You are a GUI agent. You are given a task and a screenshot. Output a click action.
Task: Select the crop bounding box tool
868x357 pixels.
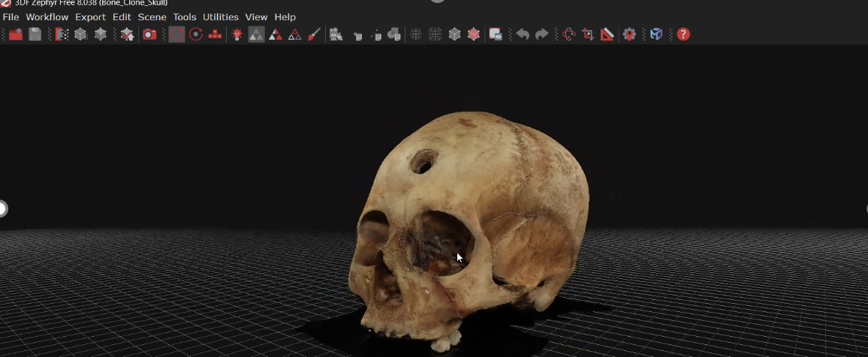(588, 34)
